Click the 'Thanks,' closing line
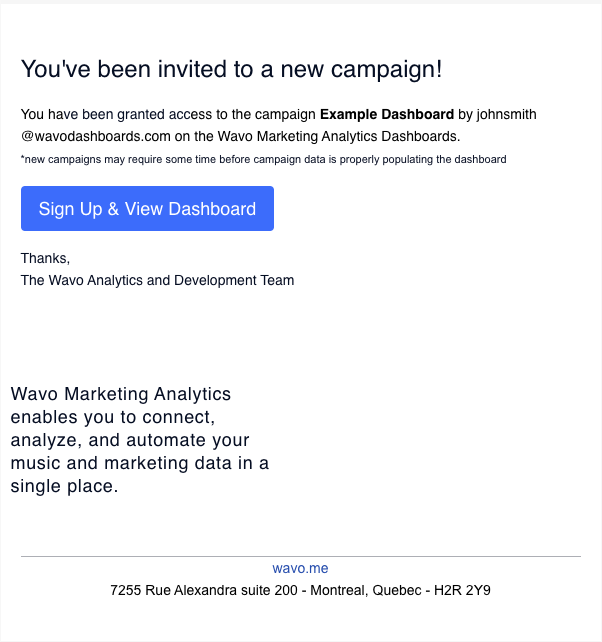Image resolution: width=602 pixels, height=642 pixels. point(45,258)
